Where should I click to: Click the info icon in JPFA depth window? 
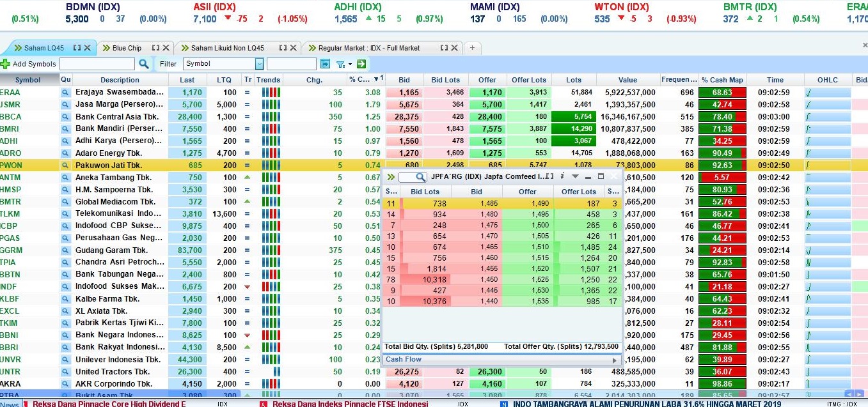[562, 176]
